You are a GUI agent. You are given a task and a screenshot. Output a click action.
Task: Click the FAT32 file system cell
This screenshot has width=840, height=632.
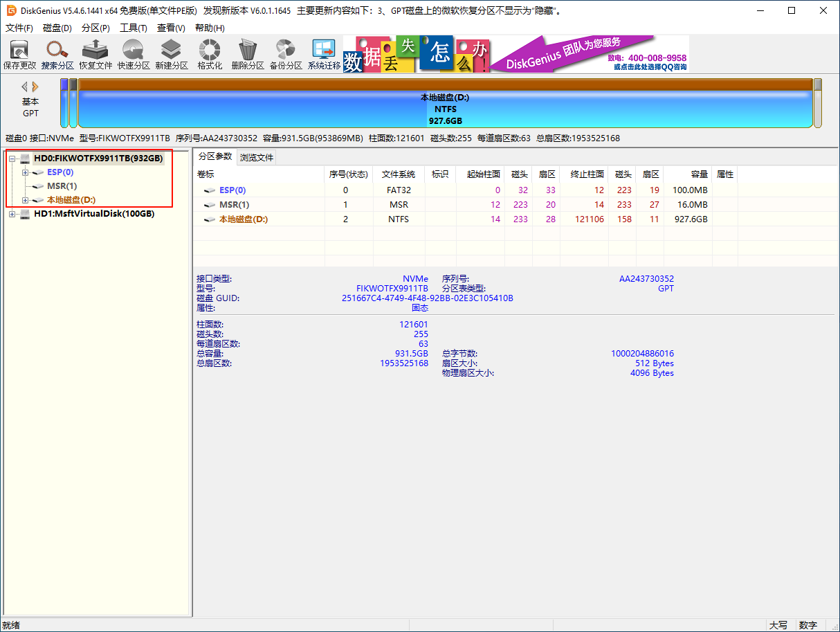coord(399,190)
